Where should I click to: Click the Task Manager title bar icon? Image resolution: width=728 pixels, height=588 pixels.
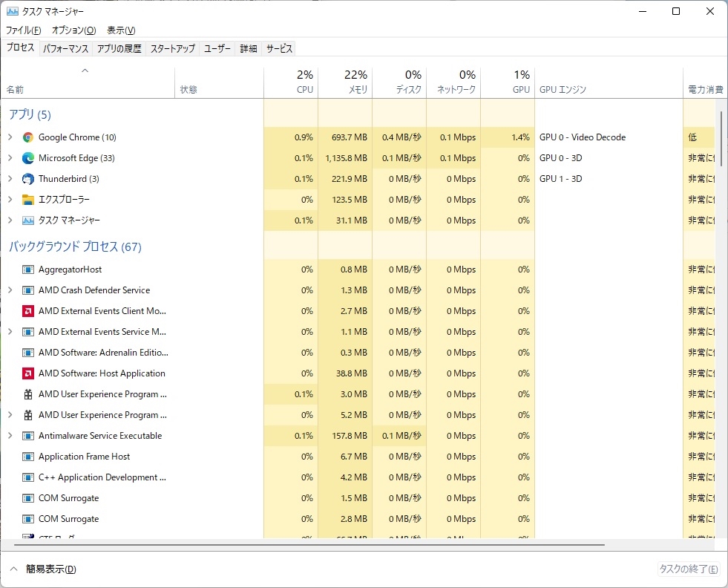(x=12, y=11)
